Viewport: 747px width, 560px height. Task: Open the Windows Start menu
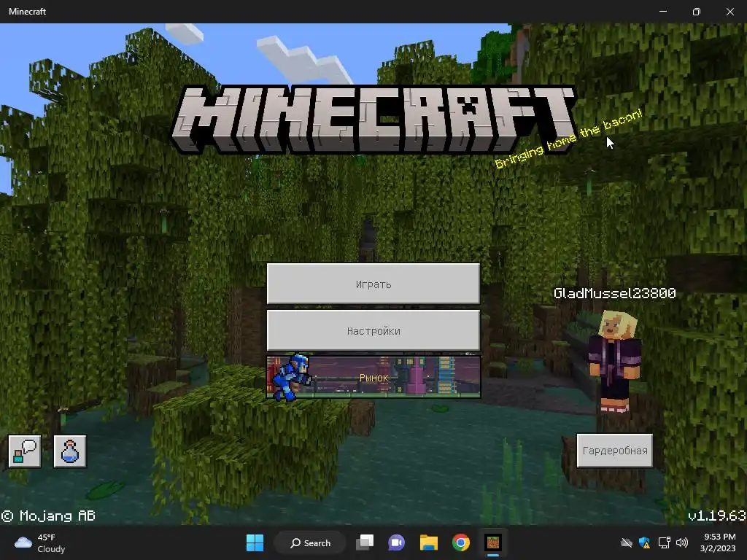click(x=255, y=542)
